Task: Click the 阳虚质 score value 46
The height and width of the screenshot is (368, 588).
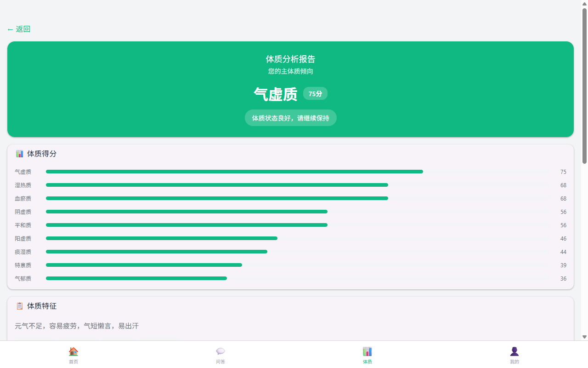Action: [x=563, y=239]
